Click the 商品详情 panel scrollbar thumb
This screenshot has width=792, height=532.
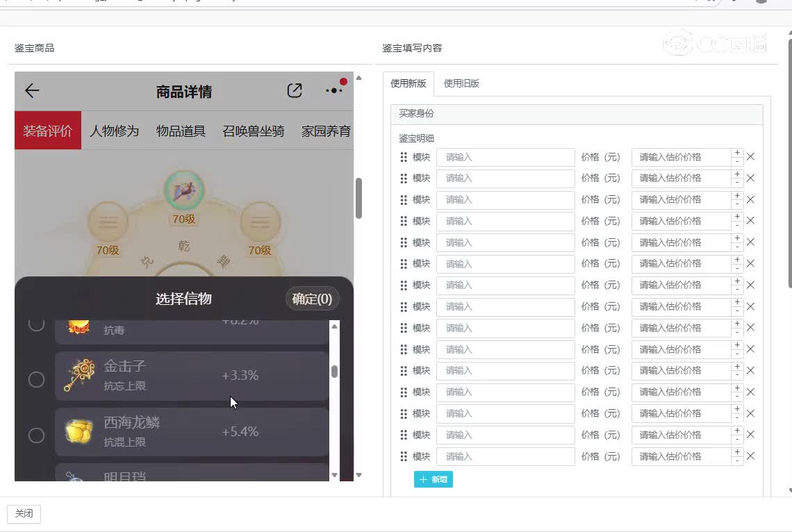pos(358,198)
